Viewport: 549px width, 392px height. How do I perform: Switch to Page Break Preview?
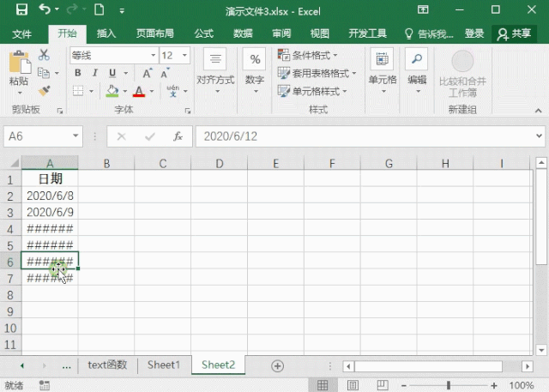383,385
